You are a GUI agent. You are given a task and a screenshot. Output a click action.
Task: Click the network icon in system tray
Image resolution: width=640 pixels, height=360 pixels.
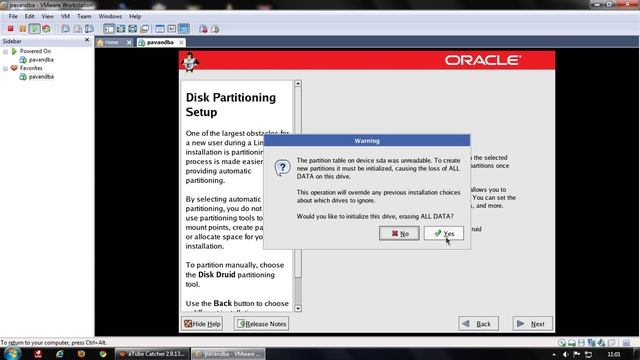click(x=588, y=354)
